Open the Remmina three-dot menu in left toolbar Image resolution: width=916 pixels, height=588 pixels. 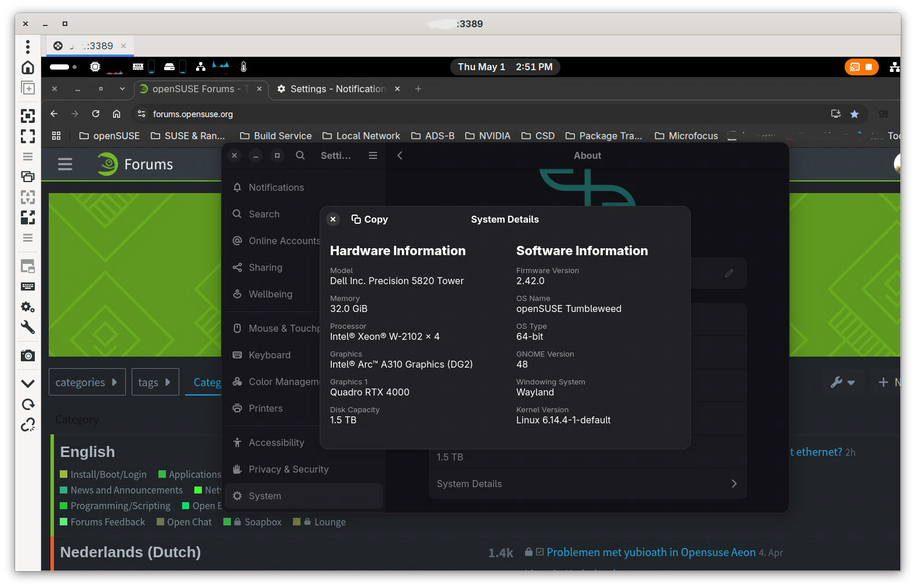(x=27, y=46)
